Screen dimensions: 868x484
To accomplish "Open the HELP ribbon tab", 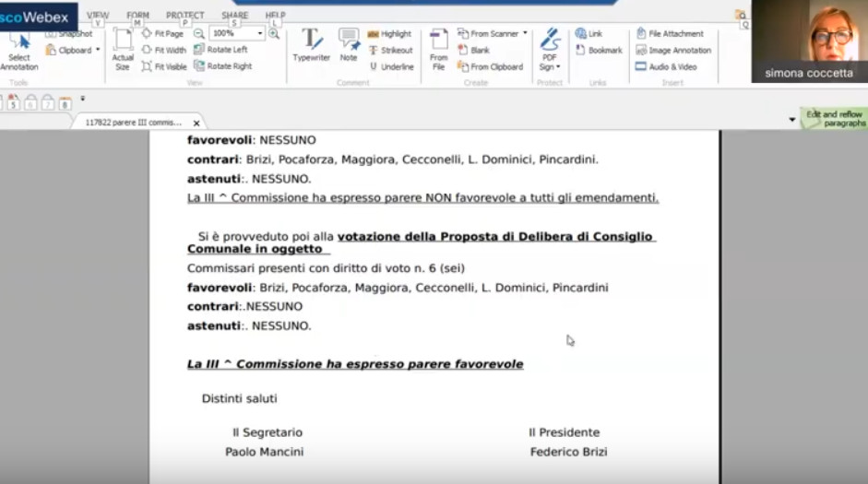I will [275, 16].
